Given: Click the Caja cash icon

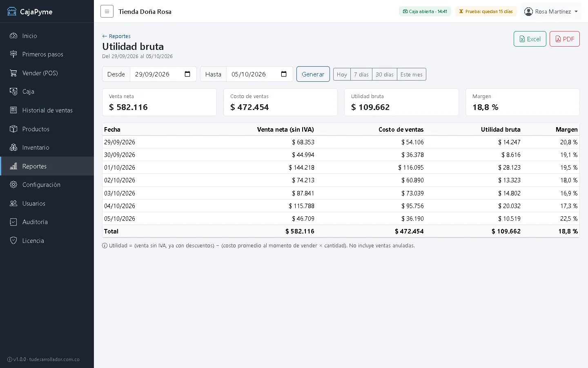Looking at the screenshot, I should click(x=13, y=92).
